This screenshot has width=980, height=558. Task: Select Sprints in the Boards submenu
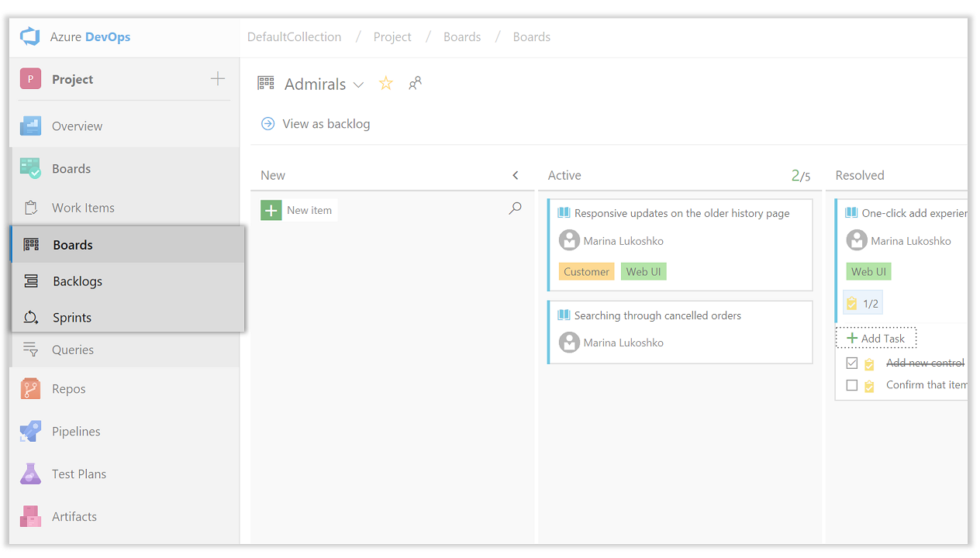pyautogui.click(x=72, y=318)
